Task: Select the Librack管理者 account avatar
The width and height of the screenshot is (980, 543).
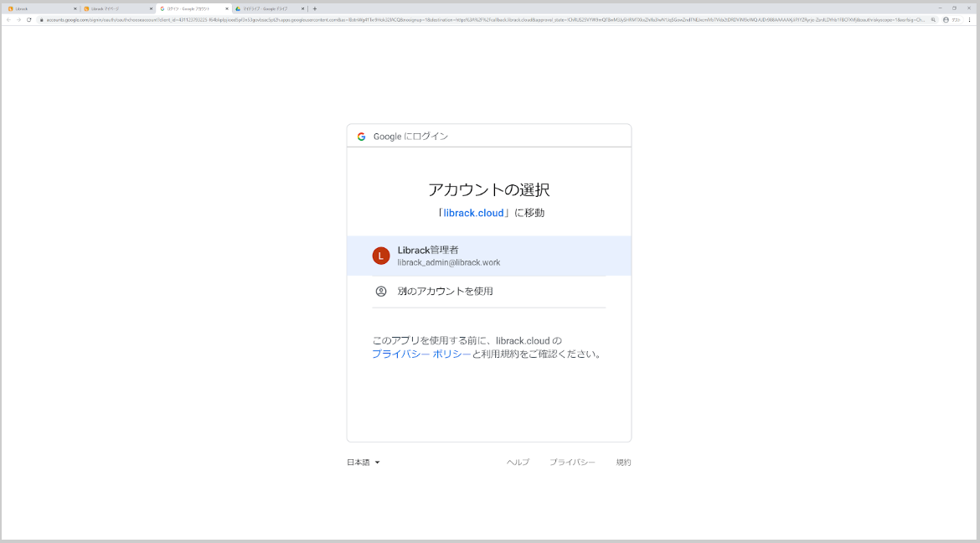Action: pos(381,256)
